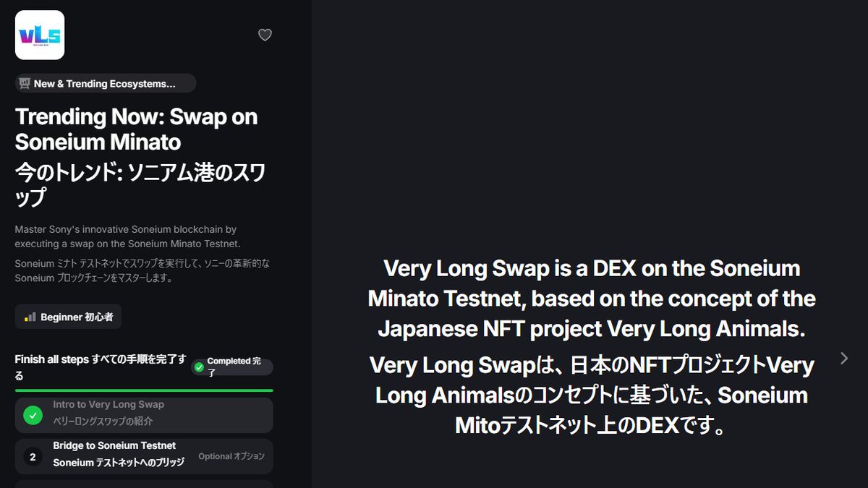This screenshot has height=488, width=868.
Task: Click the 'Master Sony's innovative Soneium blockchain' description
Action: pyautogui.click(x=127, y=236)
